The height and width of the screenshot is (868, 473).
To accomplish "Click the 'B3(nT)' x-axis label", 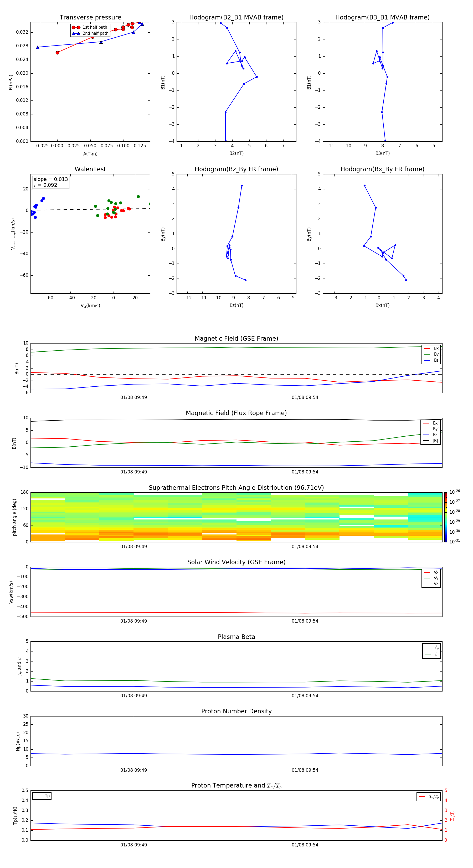I will 382,153.
